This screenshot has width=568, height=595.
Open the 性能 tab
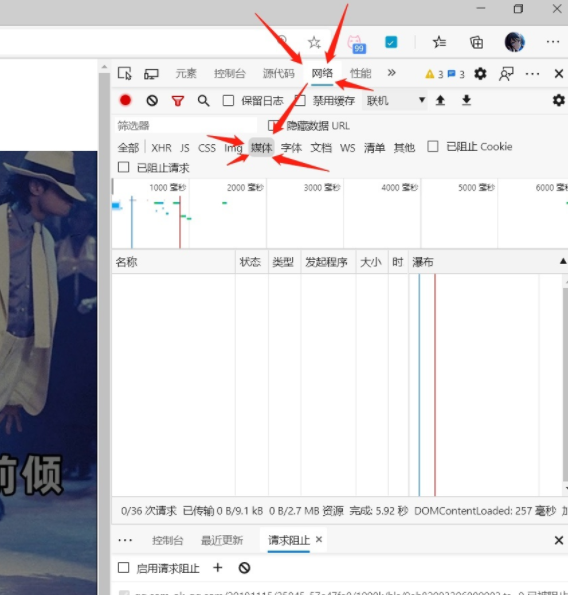coord(360,73)
